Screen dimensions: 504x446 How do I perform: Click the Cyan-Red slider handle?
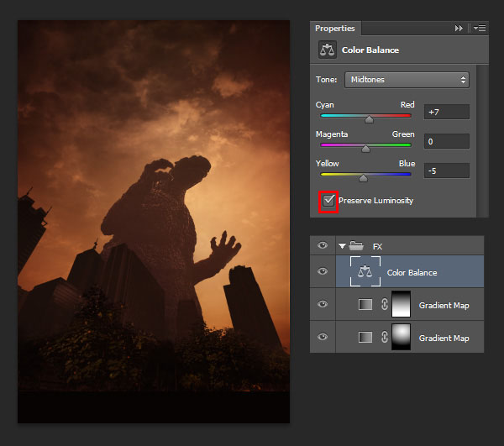point(369,119)
